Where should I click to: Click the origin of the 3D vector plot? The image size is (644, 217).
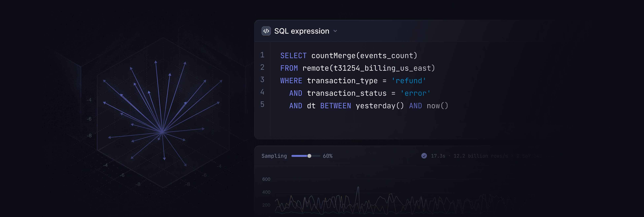pos(162,132)
